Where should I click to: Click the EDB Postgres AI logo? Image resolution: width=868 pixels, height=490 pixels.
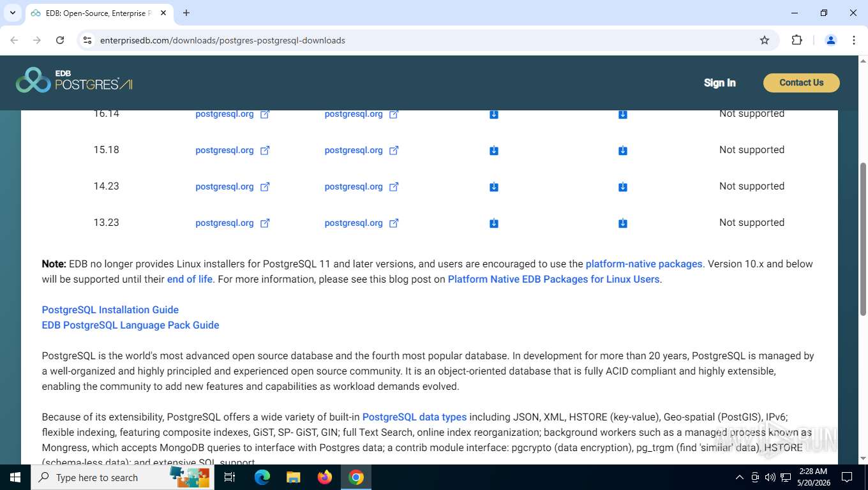pyautogui.click(x=74, y=80)
